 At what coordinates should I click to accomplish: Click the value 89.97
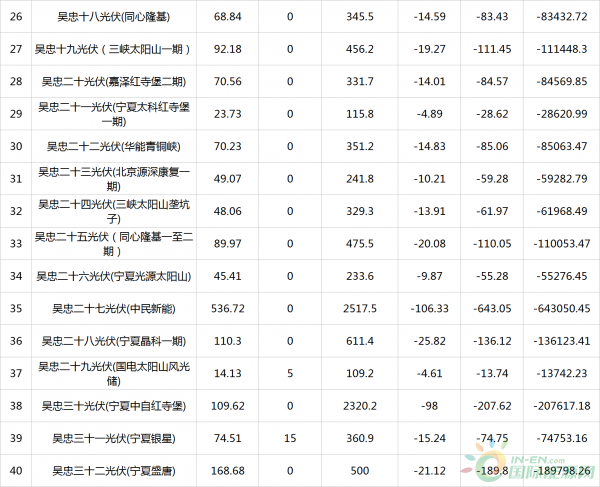[228, 244]
